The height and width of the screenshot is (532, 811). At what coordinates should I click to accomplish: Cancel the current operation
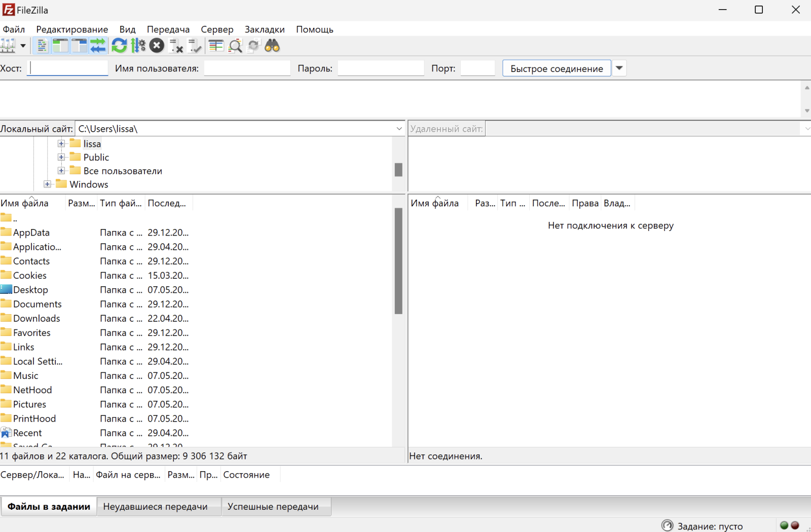coord(157,46)
